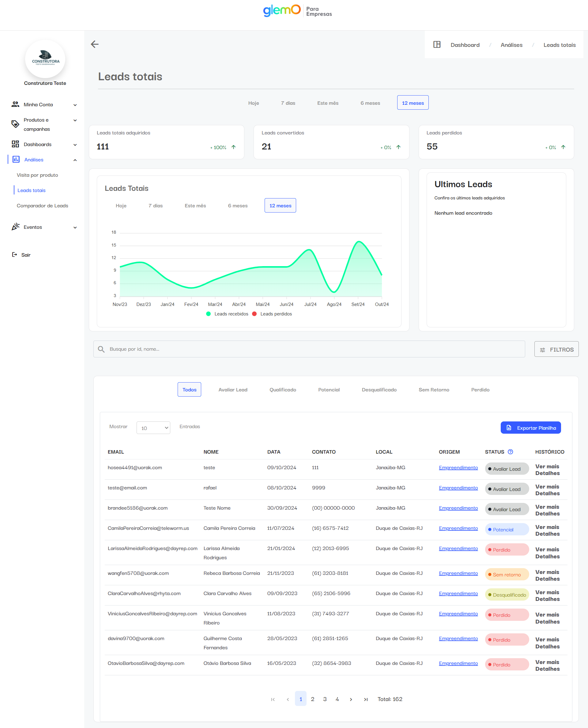The width and height of the screenshot is (588, 728).
Task: Go to next page arrow
Action: click(351, 699)
